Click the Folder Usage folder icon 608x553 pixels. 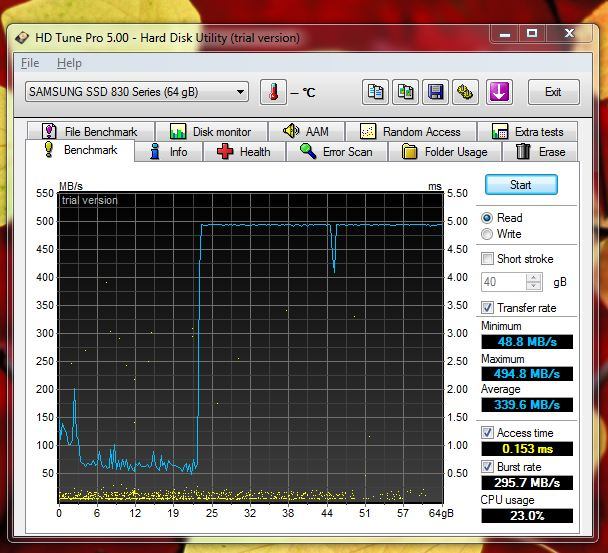tap(409, 152)
